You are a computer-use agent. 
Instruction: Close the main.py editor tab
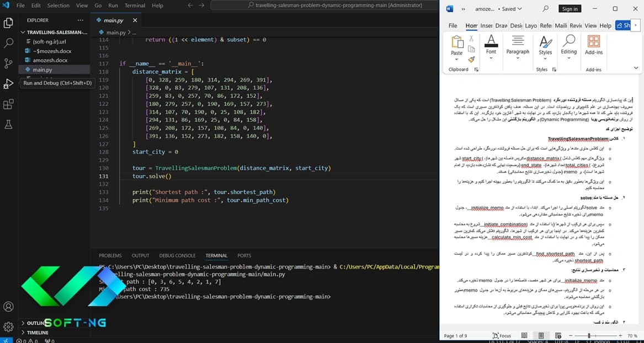pos(135,20)
